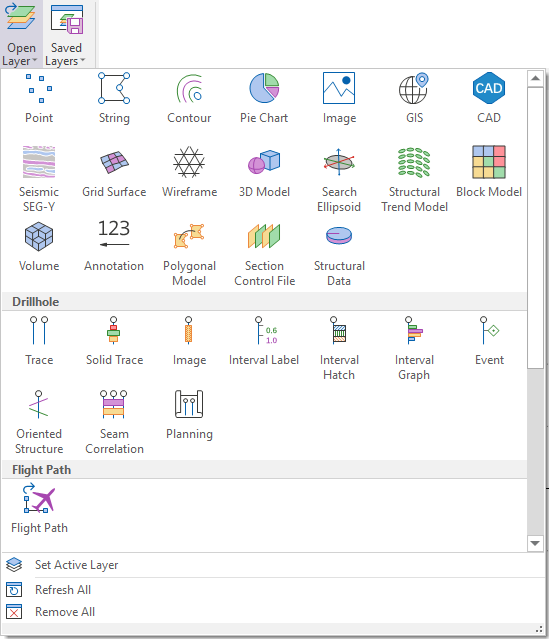The width and height of the screenshot is (549, 639).
Task: Click the gallery vertical scrollbar thumb
Action: click(x=535, y=227)
